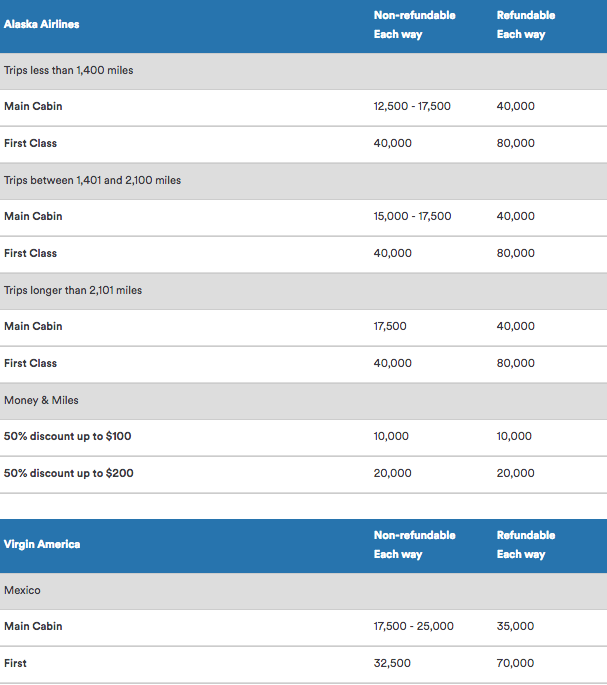Select 'Trips between 1,401 and 2,100 miles' row
This screenshot has height=685, width=607.
(93, 180)
